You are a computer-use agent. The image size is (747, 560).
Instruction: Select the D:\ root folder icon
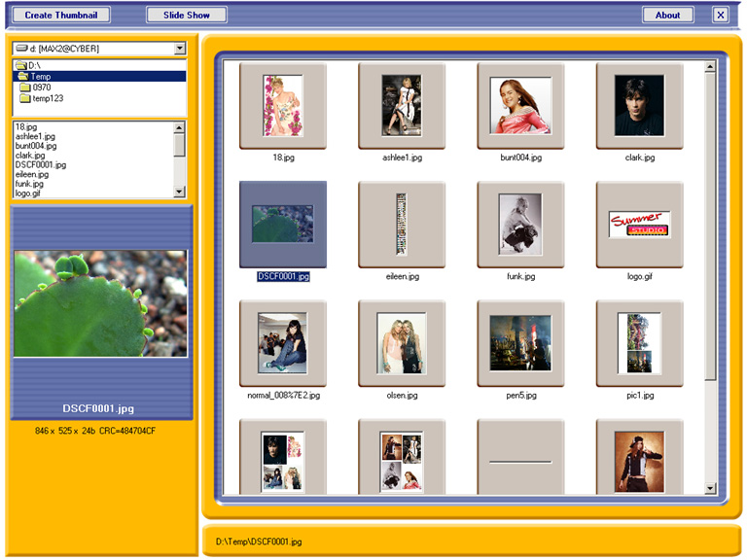(20, 65)
